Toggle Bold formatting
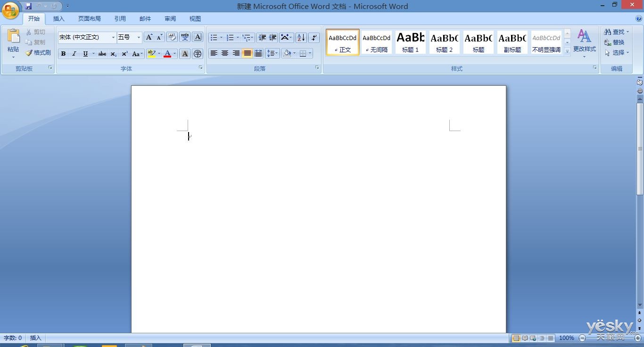Screen dimensions: 644x347 tap(63, 54)
